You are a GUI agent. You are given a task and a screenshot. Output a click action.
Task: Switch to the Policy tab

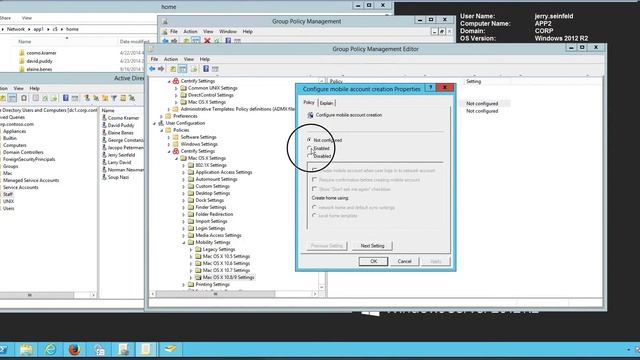tap(309, 102)
